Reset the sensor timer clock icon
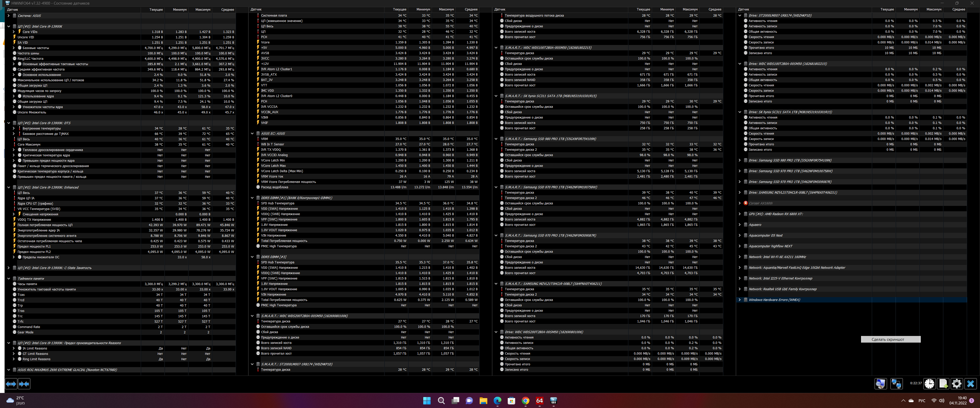Screen dimensions: 980x408 pyautogui.click(x=929, y=384)
